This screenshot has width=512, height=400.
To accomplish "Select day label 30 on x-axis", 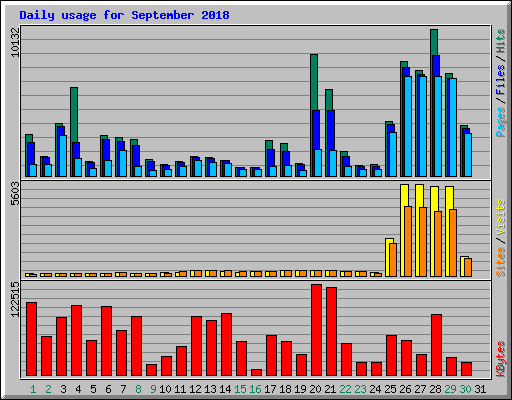I will point(465,389).
